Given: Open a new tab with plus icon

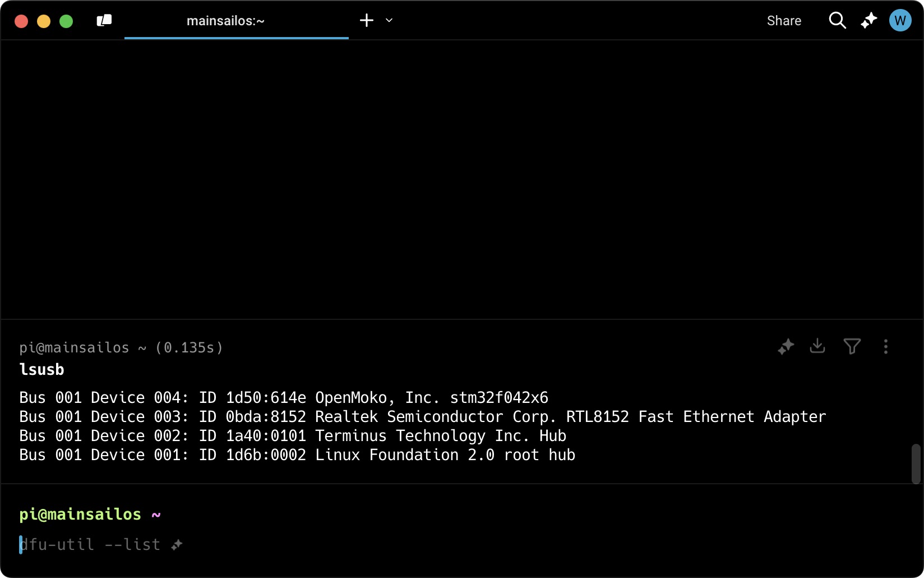Looking at the screenshot, I should pyautogui.click(x=367, y=21).
